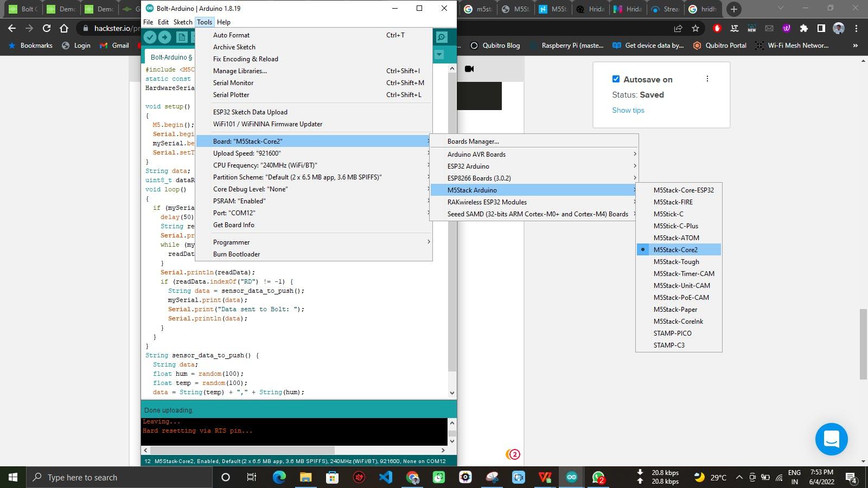868x488 pixels.
Task: Click the web page vertical scrollbar thumb
Action: [863, 344]
